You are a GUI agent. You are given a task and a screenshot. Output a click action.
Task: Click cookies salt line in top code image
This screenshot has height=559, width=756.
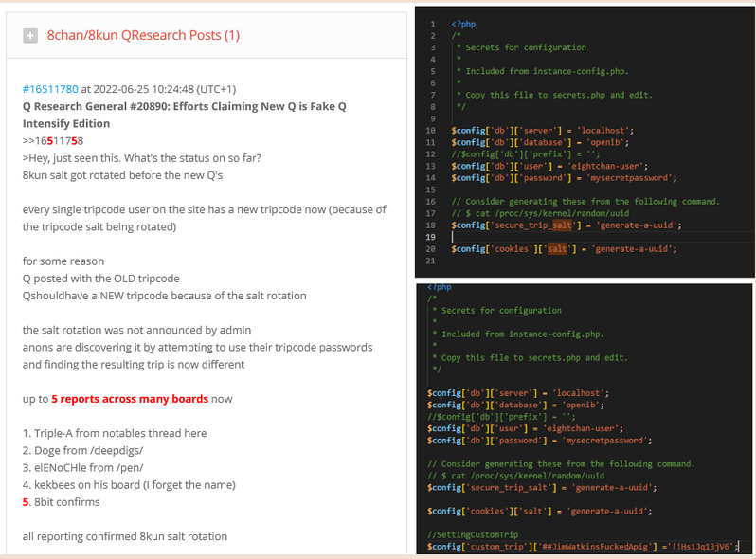(x=564, y=249)
